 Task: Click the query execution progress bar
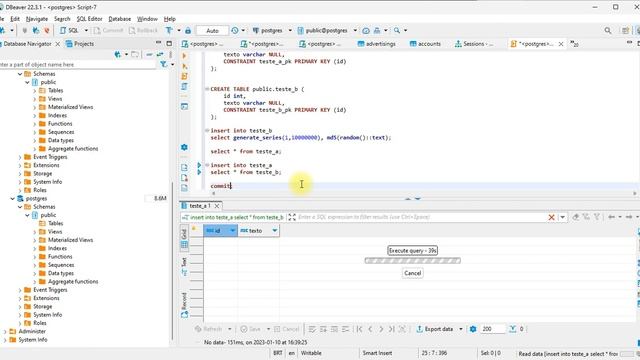coord(413,261)
